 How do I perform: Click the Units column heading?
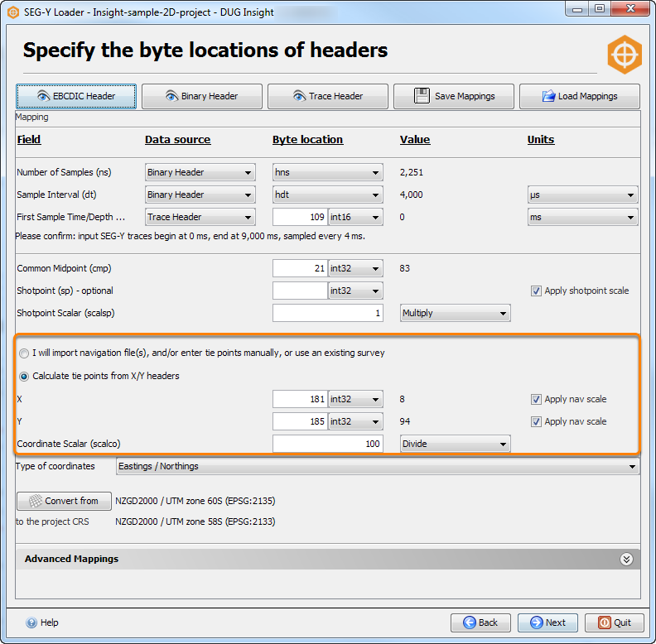click(541, 140)
